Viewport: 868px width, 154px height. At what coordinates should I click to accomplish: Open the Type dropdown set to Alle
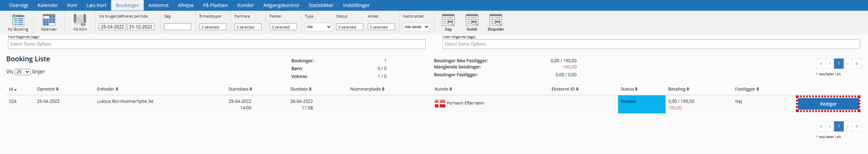pyautogui.click(x=318, y=27)
